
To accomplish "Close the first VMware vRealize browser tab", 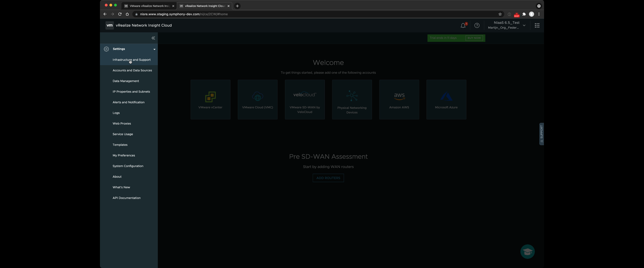I will point(173,6).
